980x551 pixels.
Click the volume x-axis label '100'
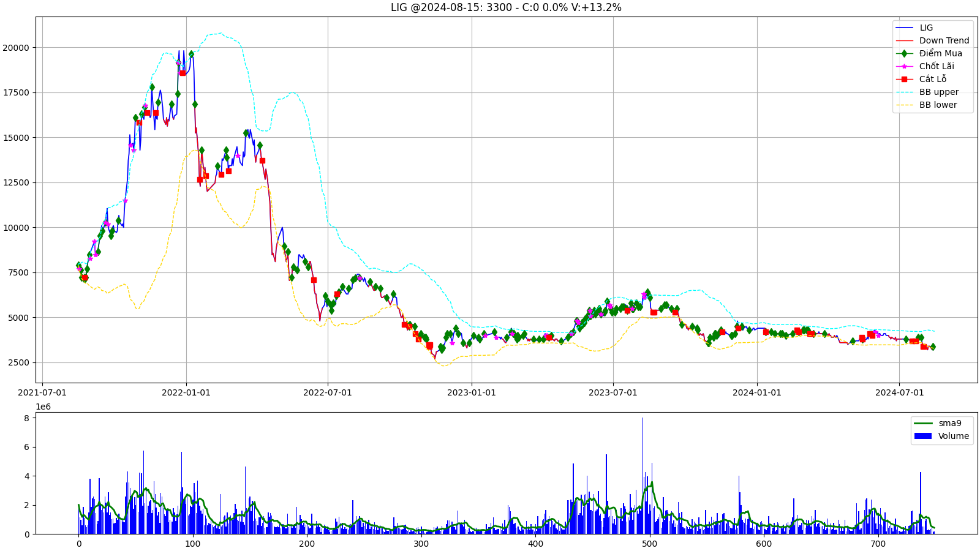(193, 544)
